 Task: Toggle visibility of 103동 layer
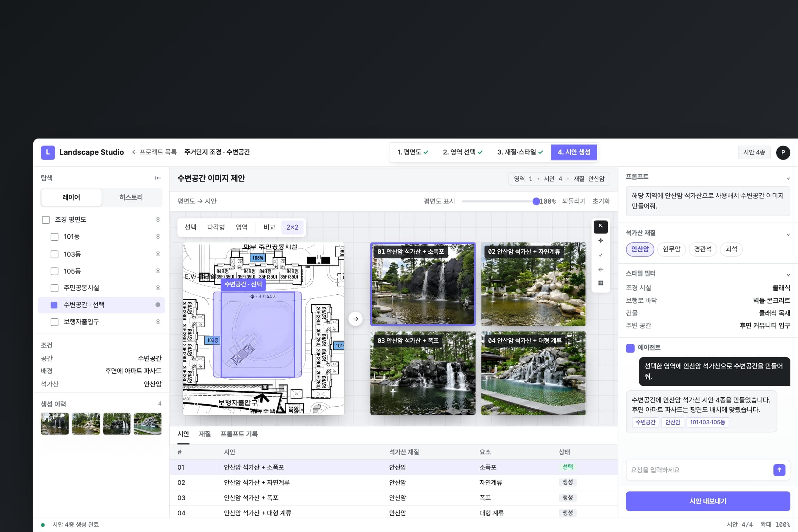[158, 254]
